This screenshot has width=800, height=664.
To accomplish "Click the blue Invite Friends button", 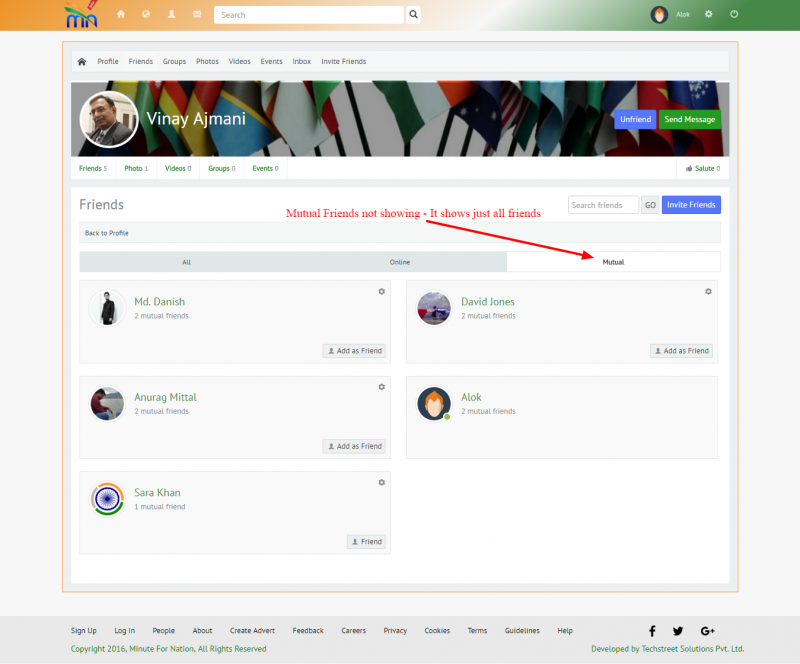I will tap(691, 205).
